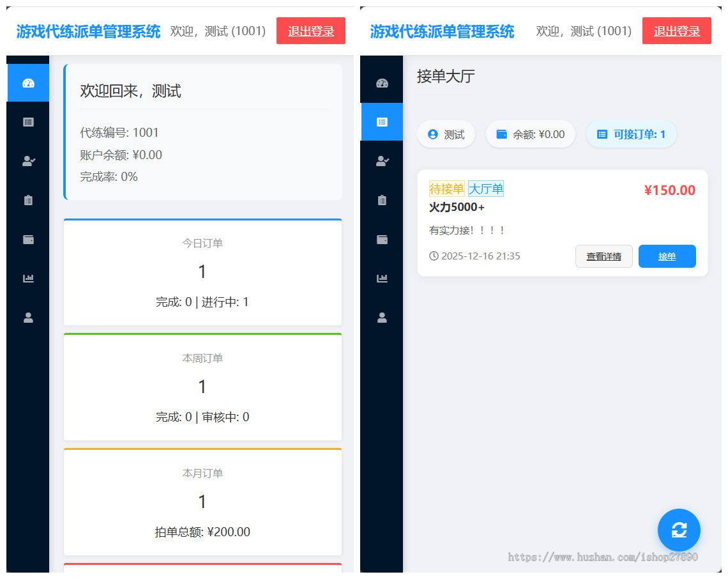Click the 大厅单 tag
728x579 pixels.
click(x=485, y=189)
